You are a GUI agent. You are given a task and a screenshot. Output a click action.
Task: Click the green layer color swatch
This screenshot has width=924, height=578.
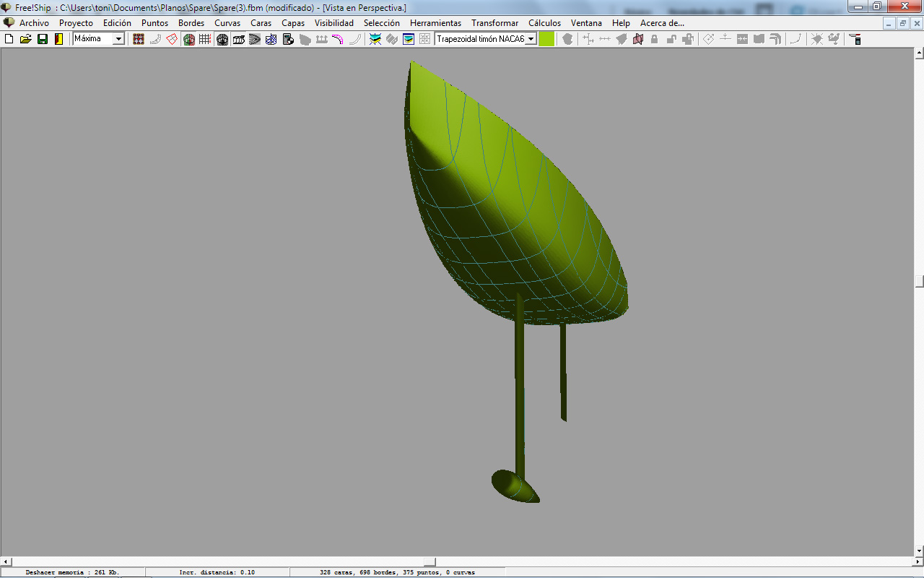[546, 39]
